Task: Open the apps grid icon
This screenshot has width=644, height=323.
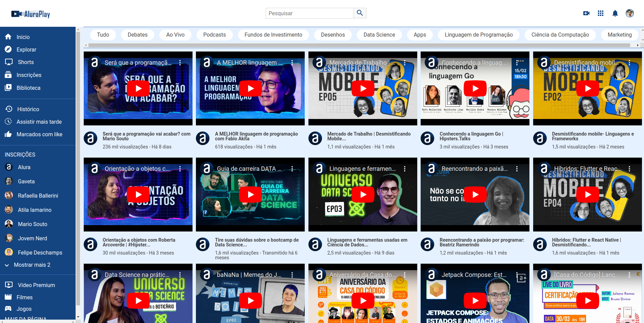Action: (x=600, y=13)
